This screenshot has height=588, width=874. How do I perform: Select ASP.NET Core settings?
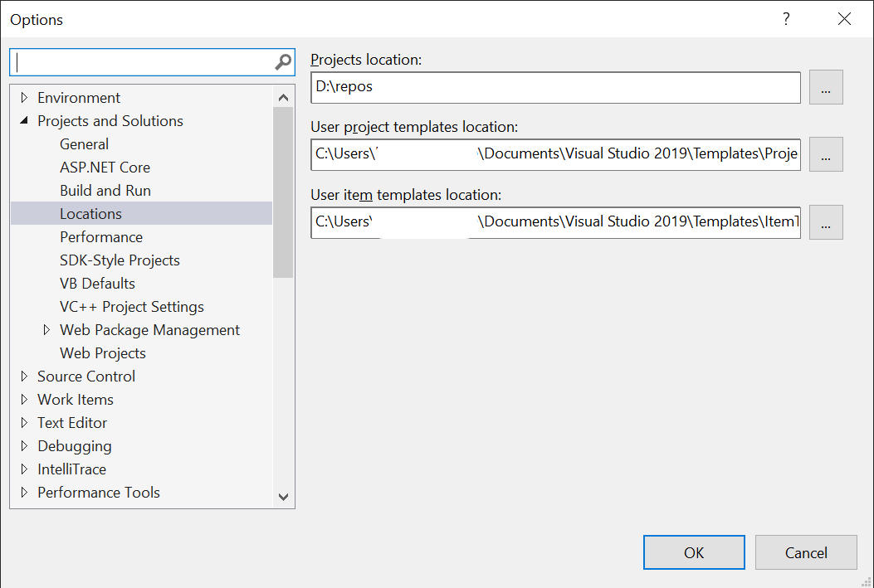105,167
